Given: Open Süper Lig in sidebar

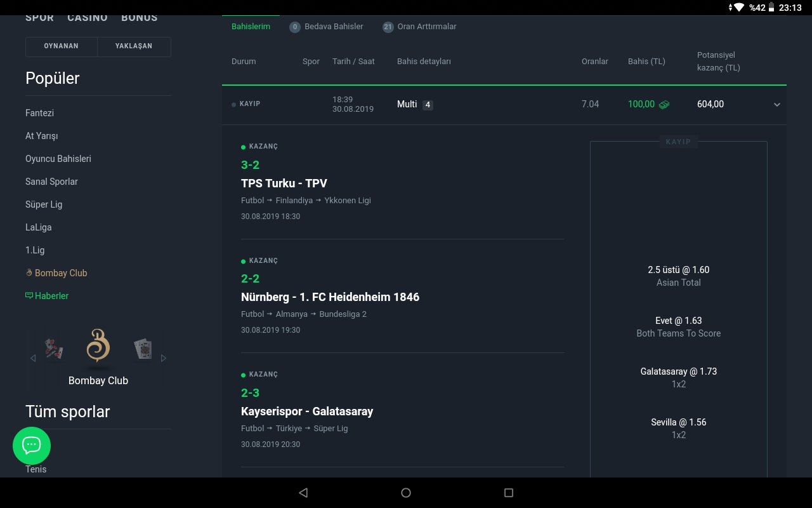Looking at the screenshot, I should [44, 204].
